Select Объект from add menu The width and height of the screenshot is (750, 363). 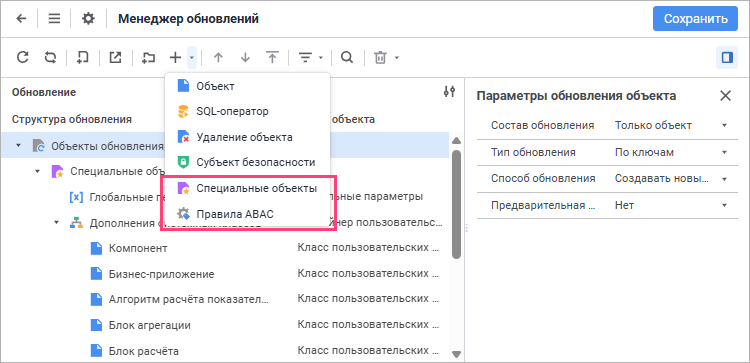(247, 86)
